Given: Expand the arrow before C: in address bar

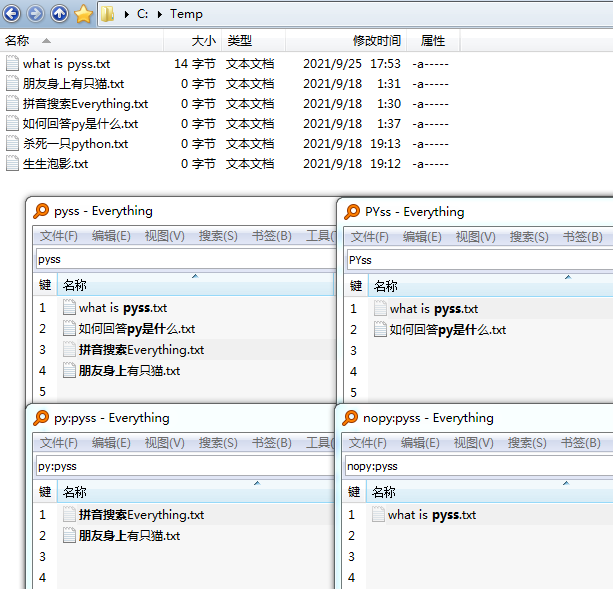Looking at the screenshot, I should [x=127, y=15].
